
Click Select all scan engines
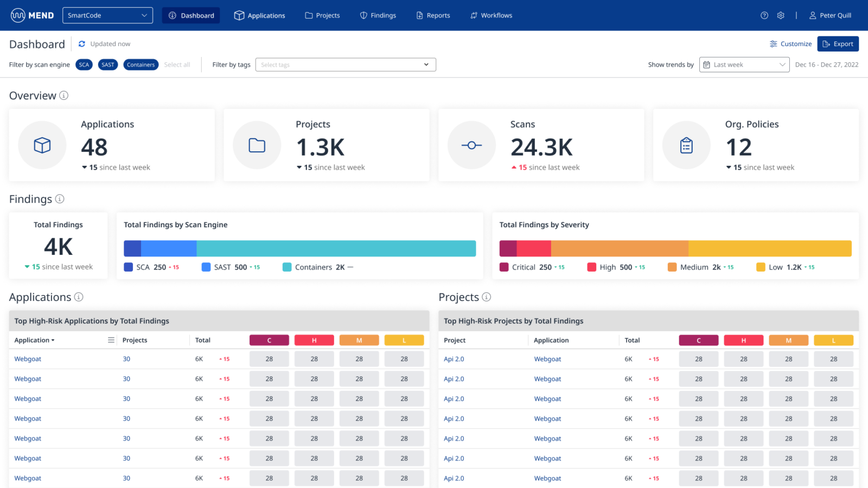pyautogui.click(x=177, y=65)
